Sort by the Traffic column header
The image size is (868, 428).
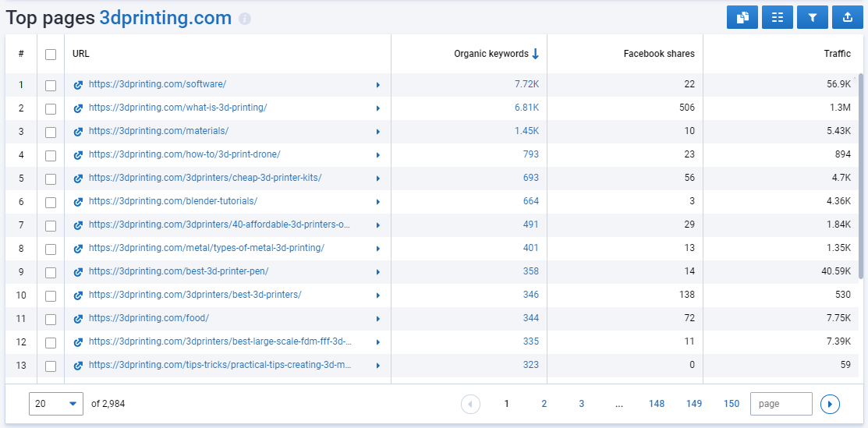[x=837, y=54]
